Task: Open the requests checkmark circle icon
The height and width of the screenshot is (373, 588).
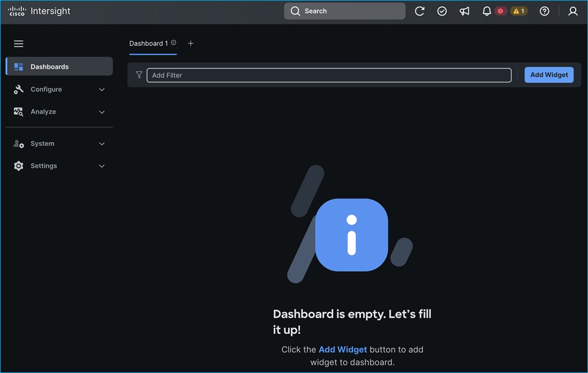Action: tap(442, 11)
